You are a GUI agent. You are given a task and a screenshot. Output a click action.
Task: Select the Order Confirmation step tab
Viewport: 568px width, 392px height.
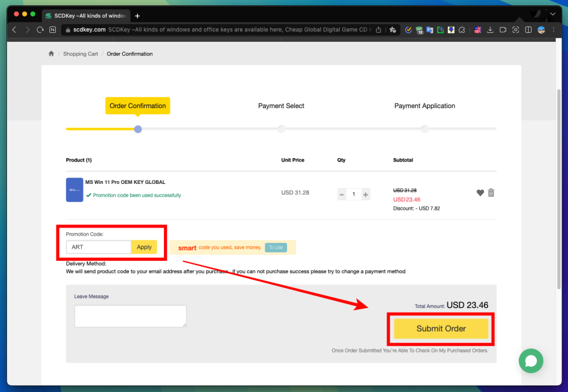tap(138, 106)
